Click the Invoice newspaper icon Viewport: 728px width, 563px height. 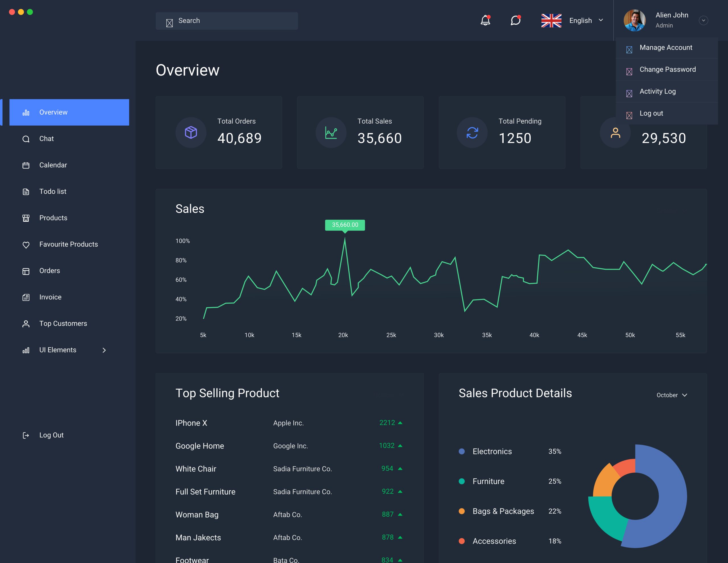[x=26, y=298]
